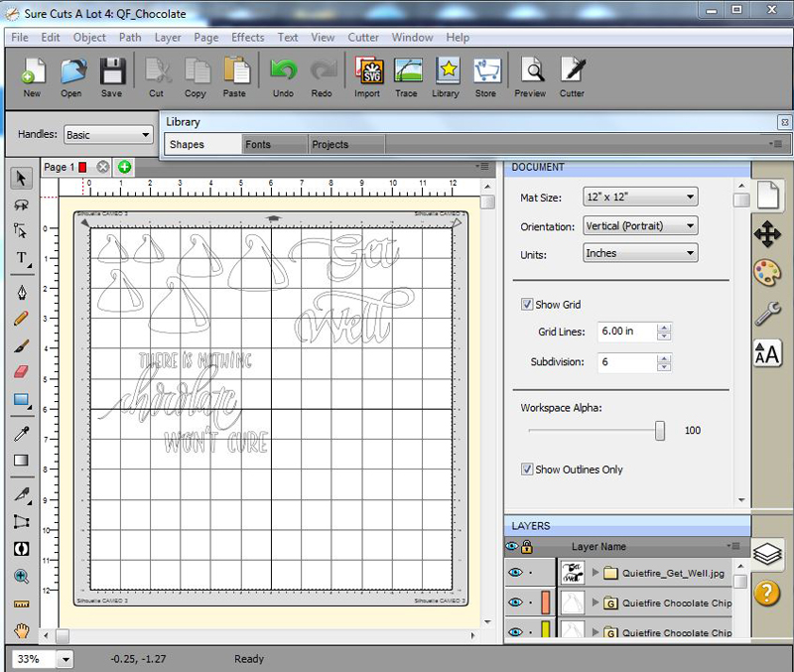Select the Hand pan tool
Screen dimensions: 794x672
click(x=21, y=630)
